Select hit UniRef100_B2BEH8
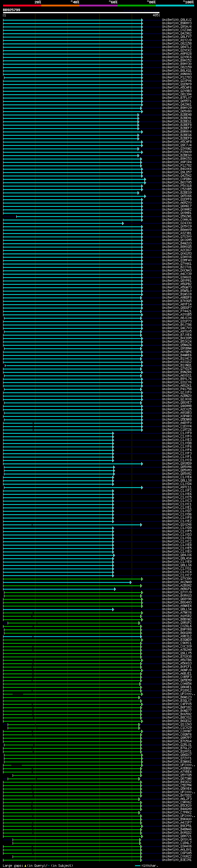This screenshot has width=197, height=868. point(177,115)
